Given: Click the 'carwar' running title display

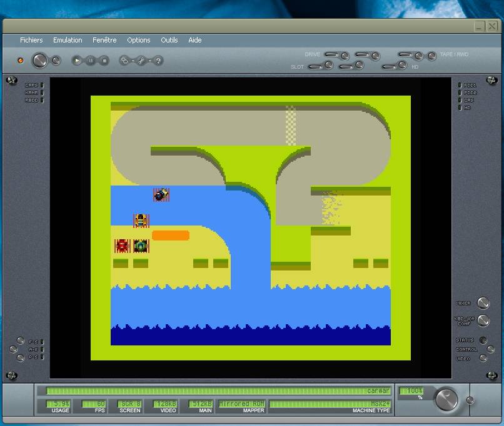Looking at the screenshot, I should (x=219, y=390).
